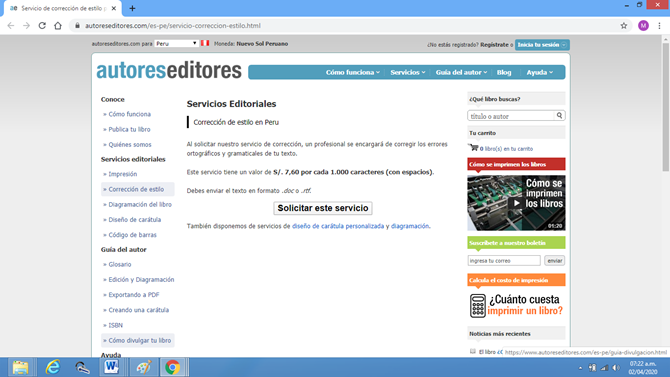This screenshot has height=377, width=670.
Task: Close the Servicio de corrección tab
Action: (x=114, y=8)
